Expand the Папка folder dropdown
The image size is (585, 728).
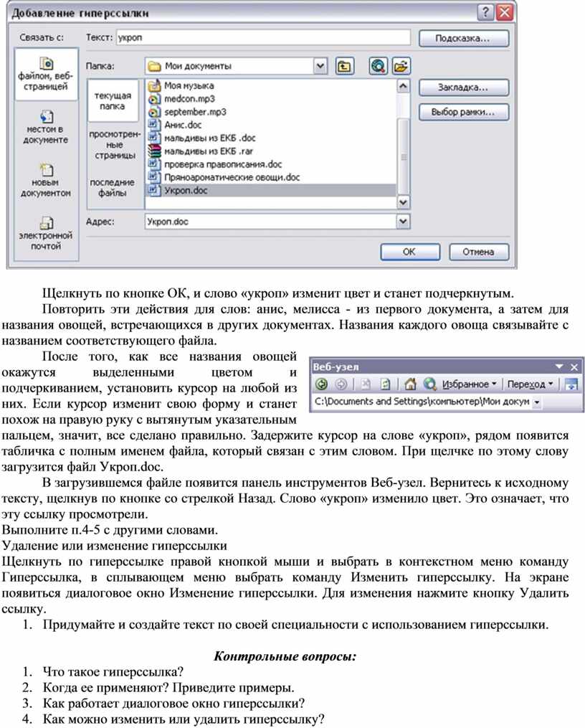point(320,66)
